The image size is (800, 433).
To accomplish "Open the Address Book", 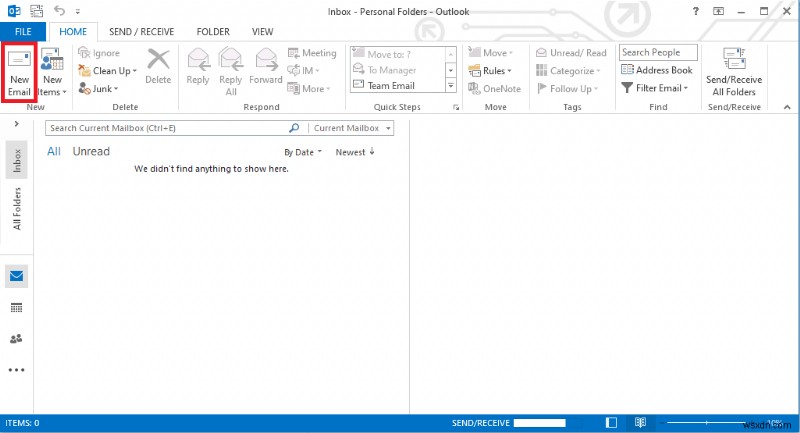I will (657, 70).
